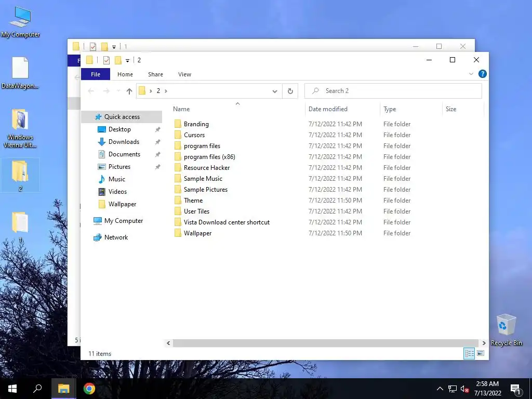Unpin Desktop from Quick access
This screenshot has height=399, width=532.
point(157,129)
